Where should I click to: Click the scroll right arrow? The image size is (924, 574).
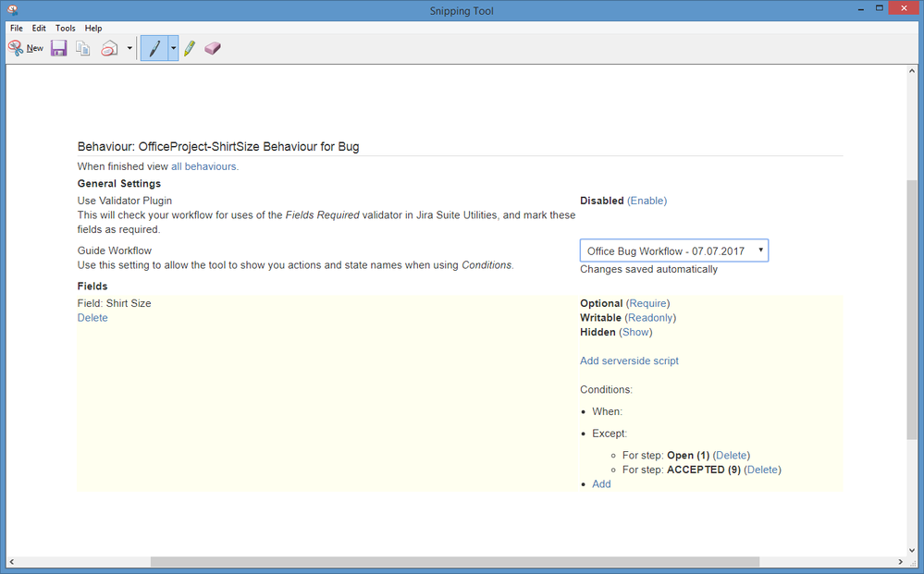[x=901, y=562]
